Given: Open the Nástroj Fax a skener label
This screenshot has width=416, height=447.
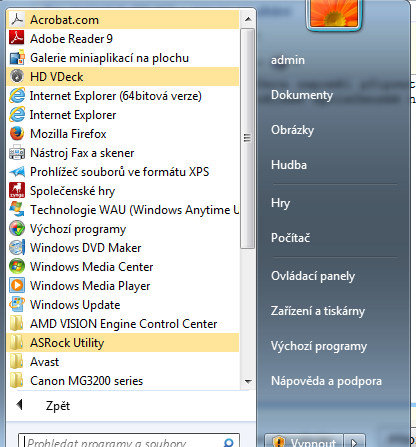Looking at the screenshot, I should (x=82, y=153).
